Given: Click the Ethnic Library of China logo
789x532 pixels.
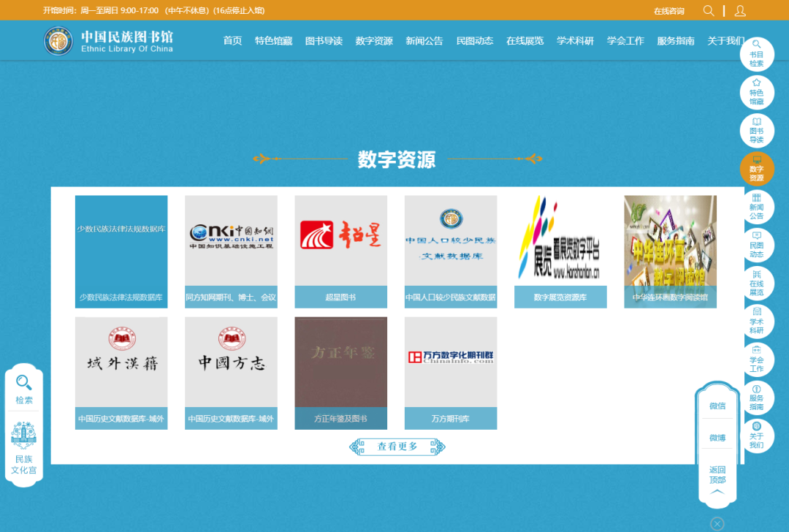Looking at the screenshot, I should coord(108,41).
